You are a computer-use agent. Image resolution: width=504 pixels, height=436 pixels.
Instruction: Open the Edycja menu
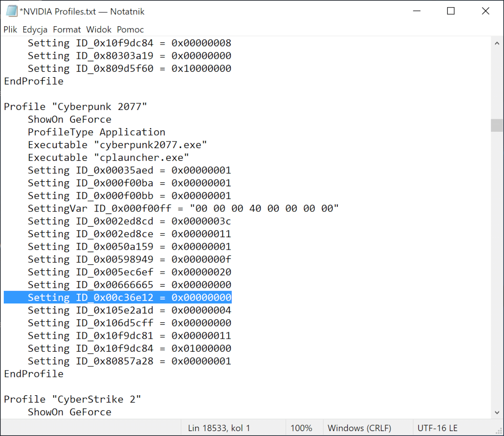pyautogui.click(x=35, y=29)
